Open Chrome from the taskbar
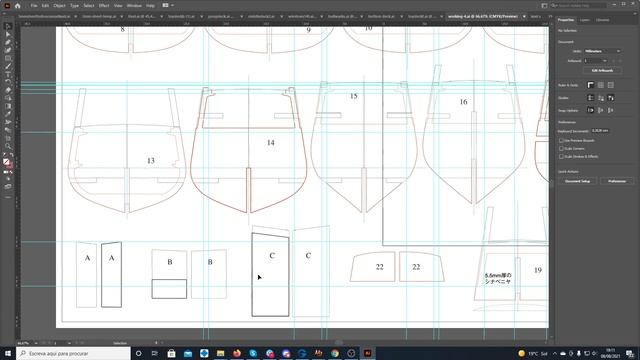 [335, 353]
